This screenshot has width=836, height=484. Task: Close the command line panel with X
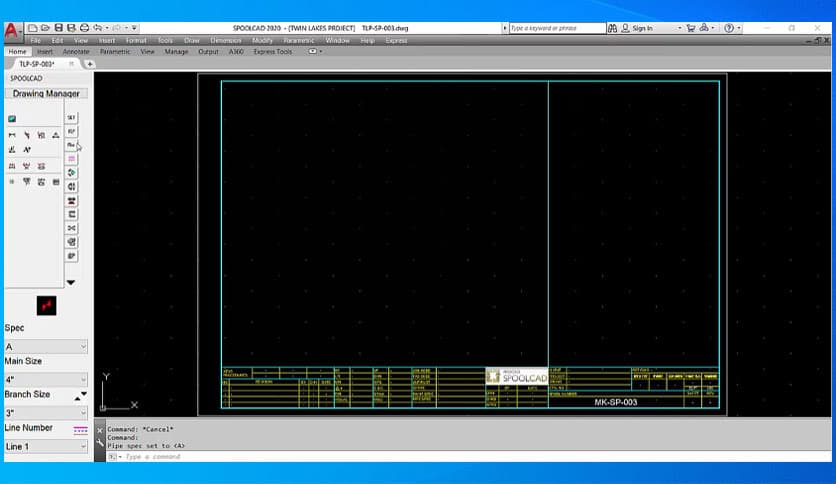click(100, 431)
